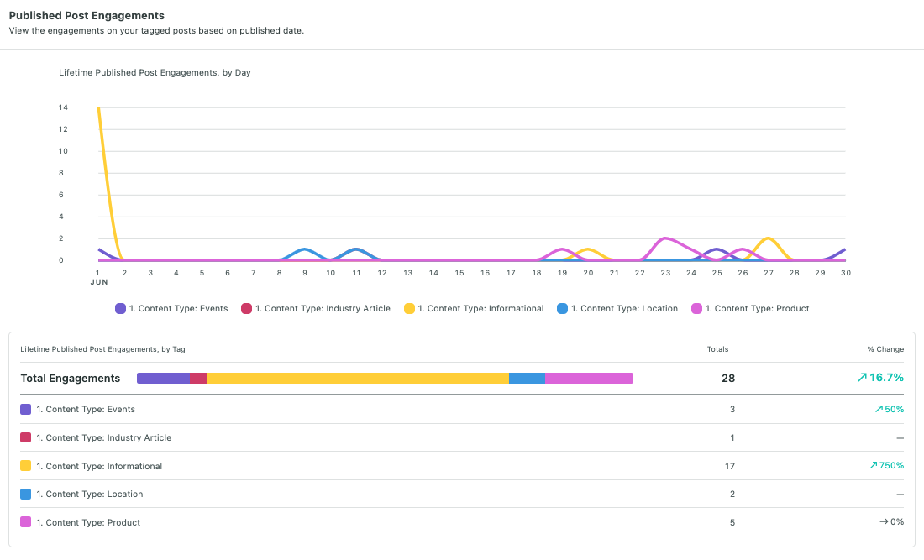Click the purple Events bump at day 25
This screenshot has width=924, height=560.
click(x=717, y=249)
